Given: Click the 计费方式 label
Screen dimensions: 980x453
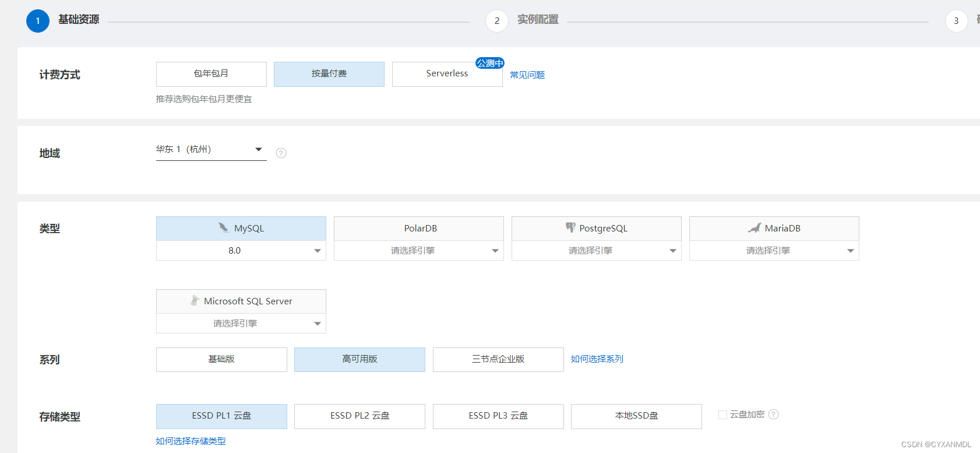Looking at the screenshot, I should [x=59, y=75].
